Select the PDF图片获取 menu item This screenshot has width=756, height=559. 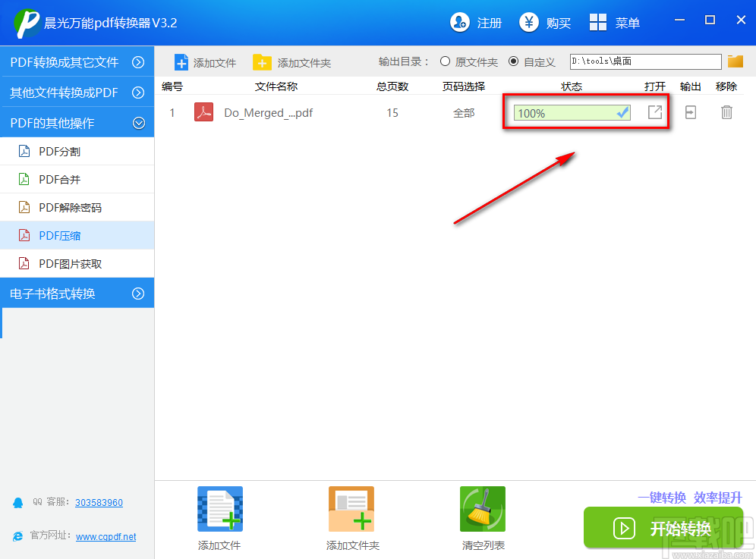77,264
